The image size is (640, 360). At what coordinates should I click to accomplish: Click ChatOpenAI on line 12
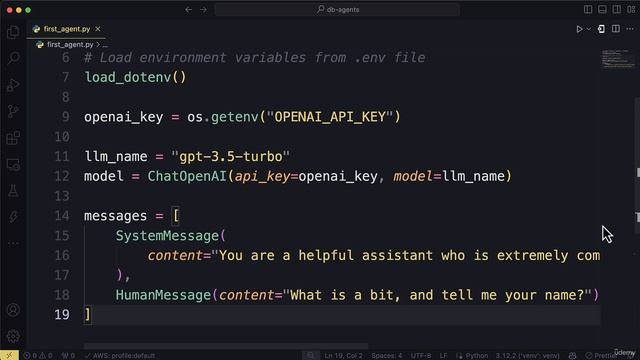click(187, 176)
